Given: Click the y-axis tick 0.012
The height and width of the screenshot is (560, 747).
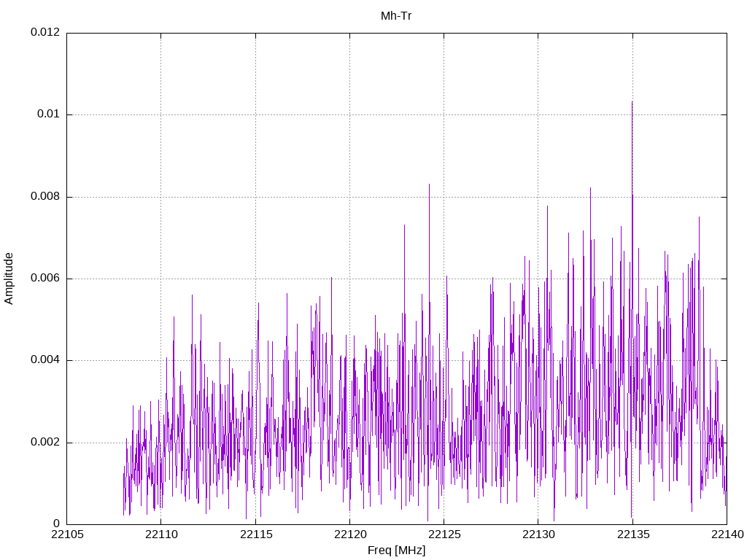Looking at the screenshot, I should 45,32.
